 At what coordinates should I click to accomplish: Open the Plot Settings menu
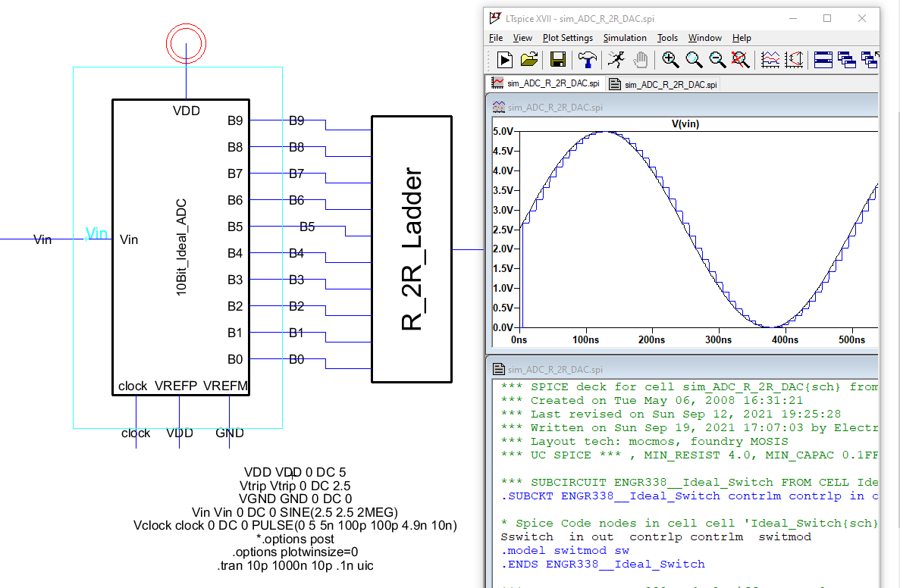(x=568, y=38)
